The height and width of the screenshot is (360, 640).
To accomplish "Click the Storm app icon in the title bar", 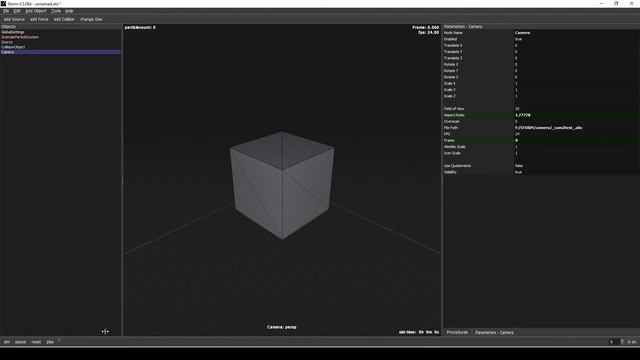I will tap(3, 4).
